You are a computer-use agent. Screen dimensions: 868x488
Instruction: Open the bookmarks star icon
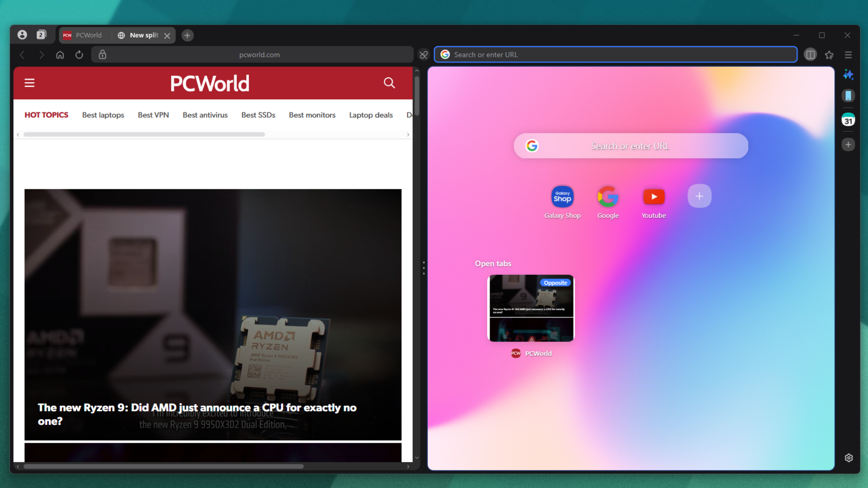point(829,54)
